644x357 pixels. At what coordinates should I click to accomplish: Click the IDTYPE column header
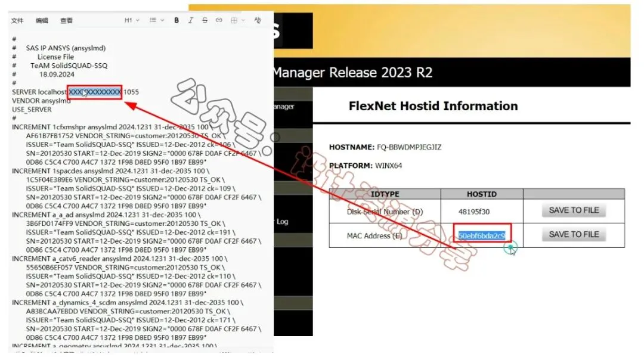pyautogui.click(x=385, y=194)
